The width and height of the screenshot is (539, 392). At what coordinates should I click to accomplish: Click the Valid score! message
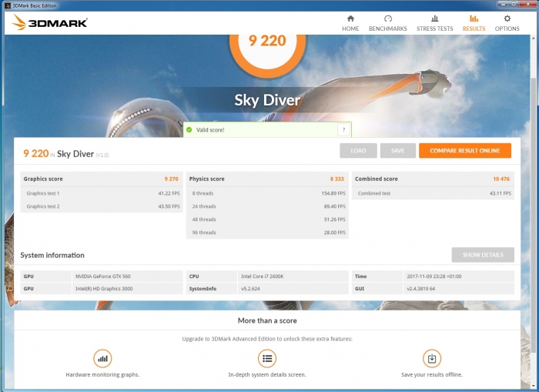point(210,129)
